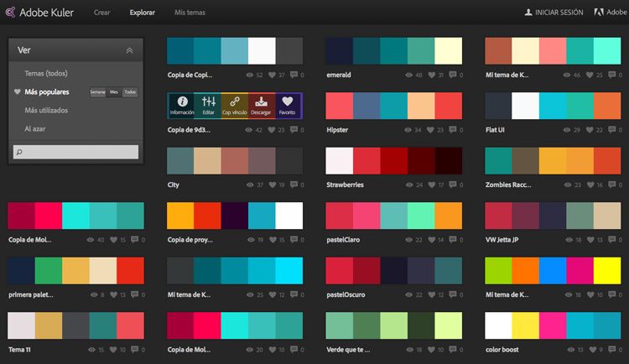The image size is (629, 364).
Task: Open the Zombies Racc... theme title
Action: tap(508, 185)
